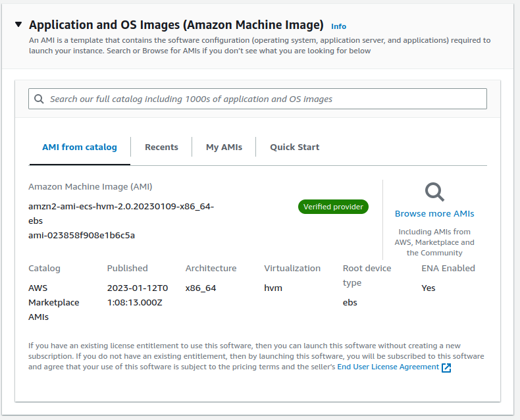Click the Published timestamp 2023-01-12 value
520x420 pixels.
tap(137, 295)
